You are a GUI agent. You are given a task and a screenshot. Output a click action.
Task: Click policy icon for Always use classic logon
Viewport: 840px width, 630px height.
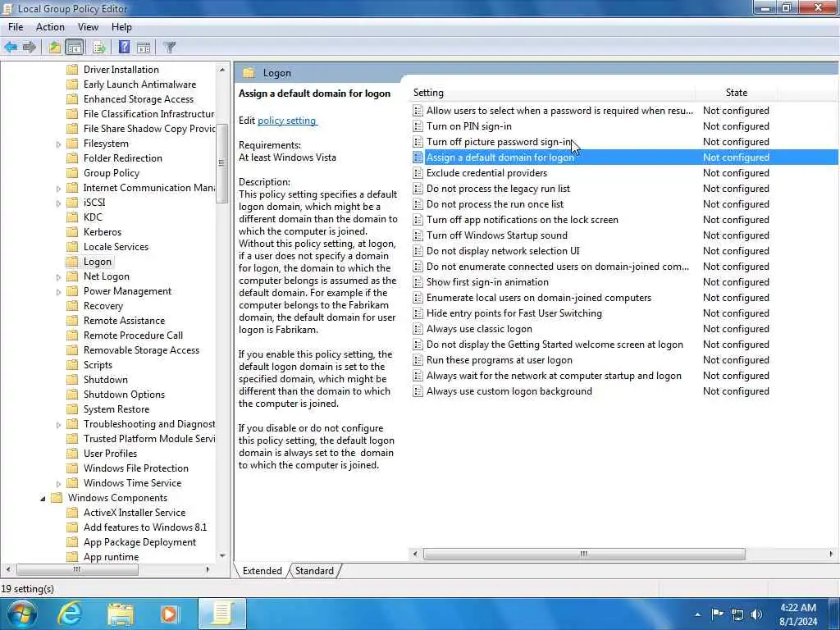[418, 329]
